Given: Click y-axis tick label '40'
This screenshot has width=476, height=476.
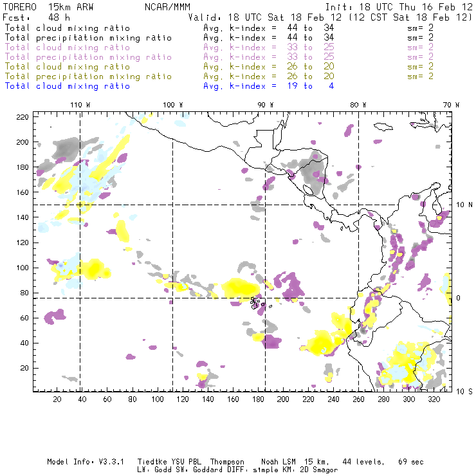Looking at the screenshot, I should point(24,343).
